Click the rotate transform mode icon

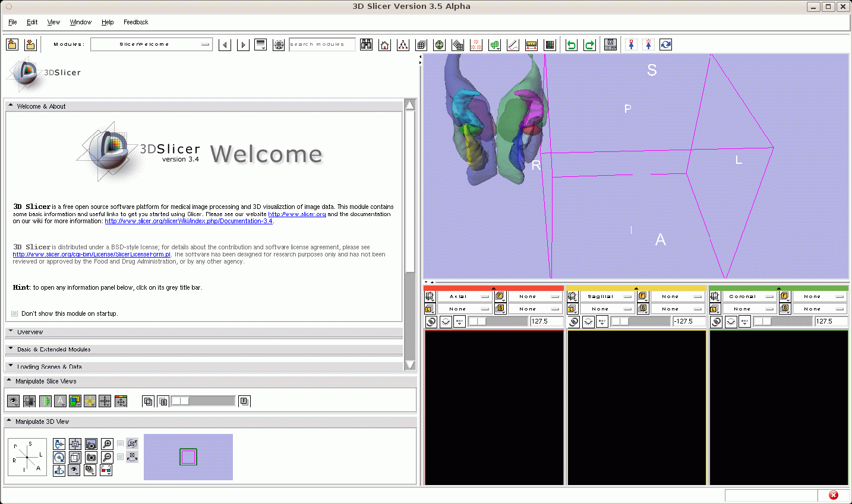tap(666, 45)
